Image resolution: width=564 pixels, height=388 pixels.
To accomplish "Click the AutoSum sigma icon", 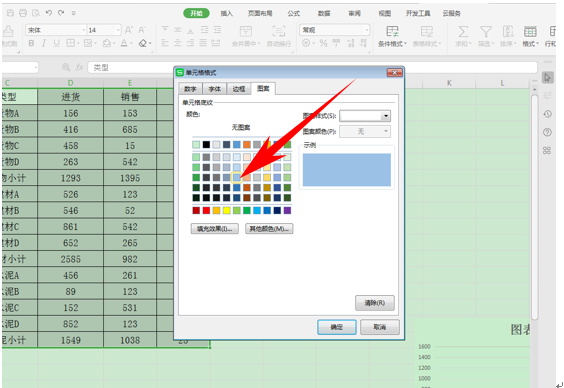I will click(x=463, y=32).
